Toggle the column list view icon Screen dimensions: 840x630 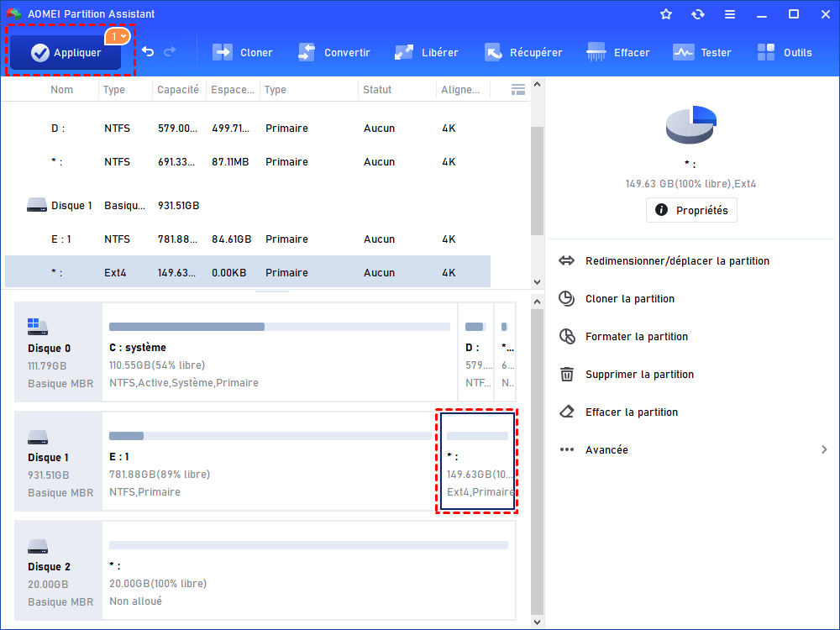coord(518,90)
